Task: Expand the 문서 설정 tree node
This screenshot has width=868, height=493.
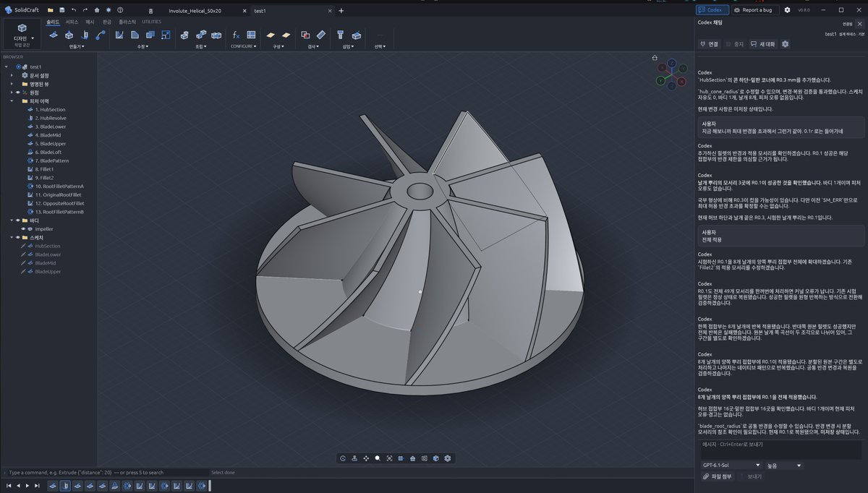Action: [12, 75]
